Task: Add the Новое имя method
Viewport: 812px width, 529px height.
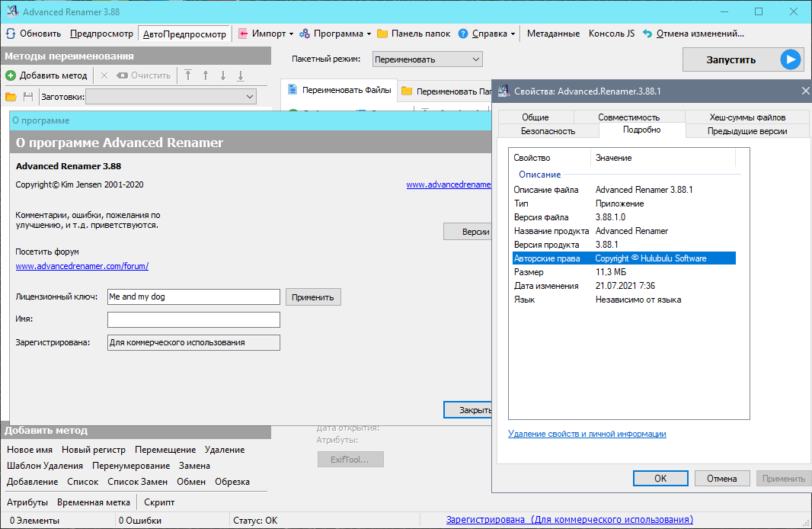Action: pyautogui.click(x=30, y=450)
